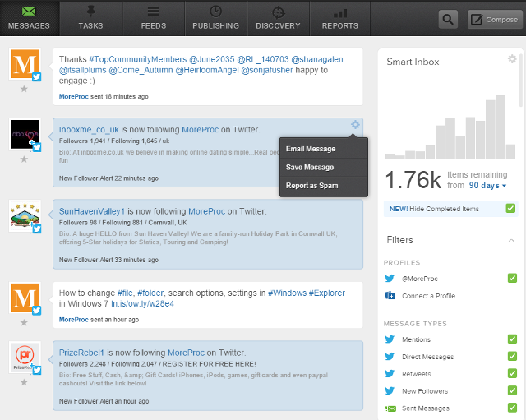Open the 90 days range dropdown
Image resolution: width=526 pixels, height=420 pixels.
(487, 186)
